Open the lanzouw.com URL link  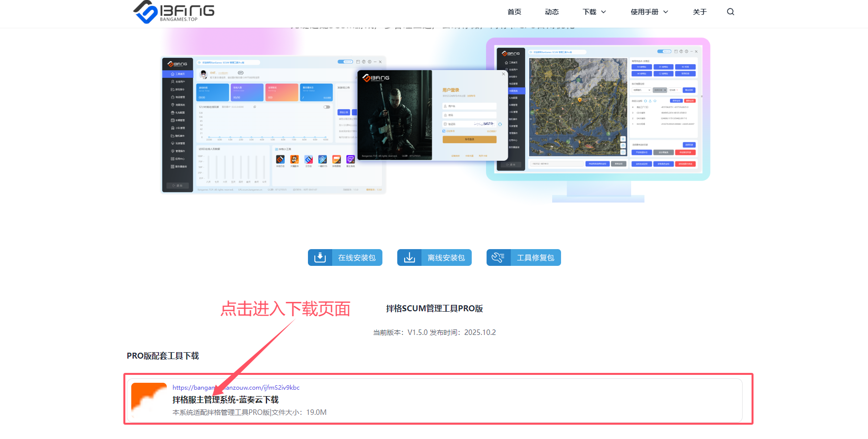(236, 388)
